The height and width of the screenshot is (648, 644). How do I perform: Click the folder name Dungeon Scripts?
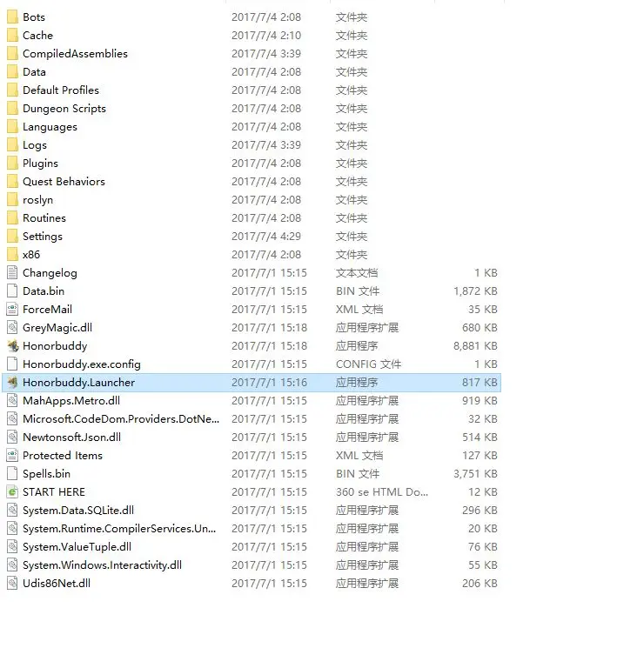coord(64,108)
